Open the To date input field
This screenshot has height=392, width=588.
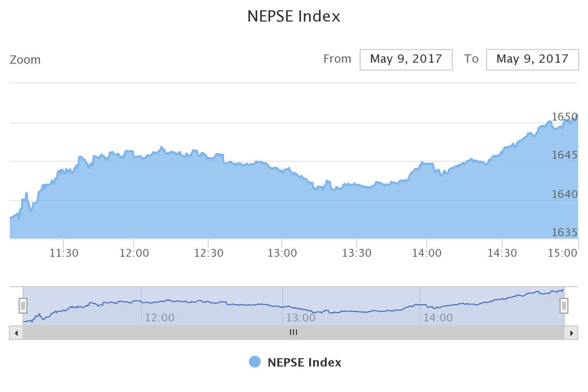point(532,59)
